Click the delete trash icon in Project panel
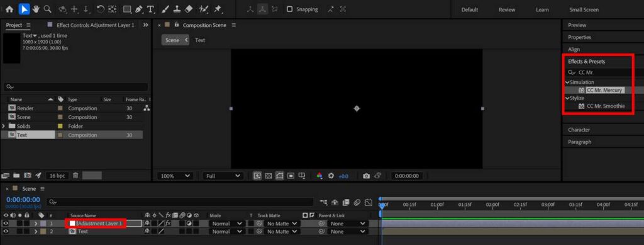 click(75, 176)
